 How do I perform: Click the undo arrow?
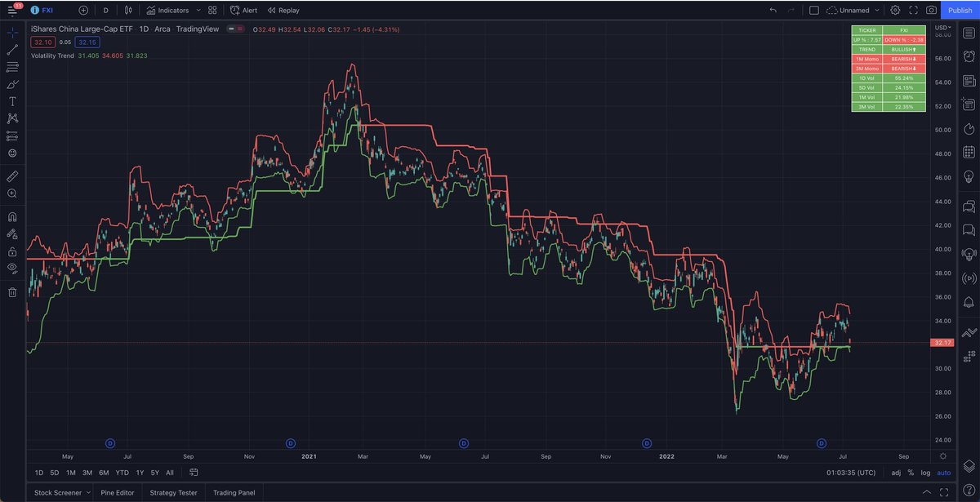pyautogui.click(x=773, y=11)
